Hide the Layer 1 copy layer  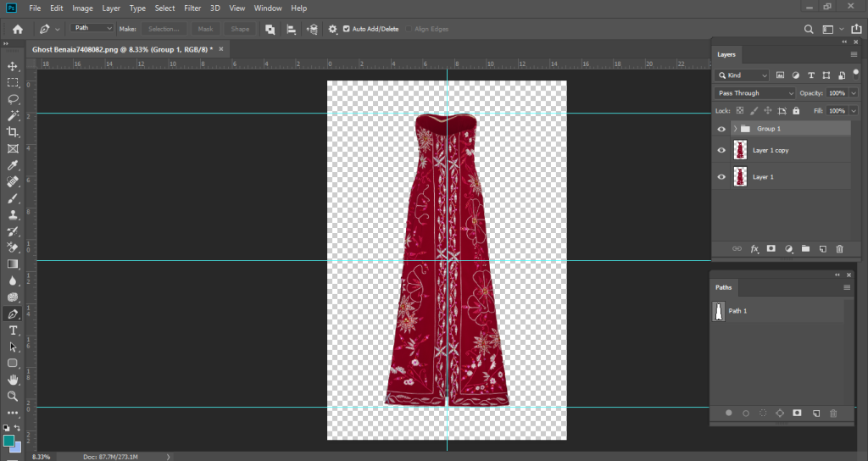click(721, 150)
